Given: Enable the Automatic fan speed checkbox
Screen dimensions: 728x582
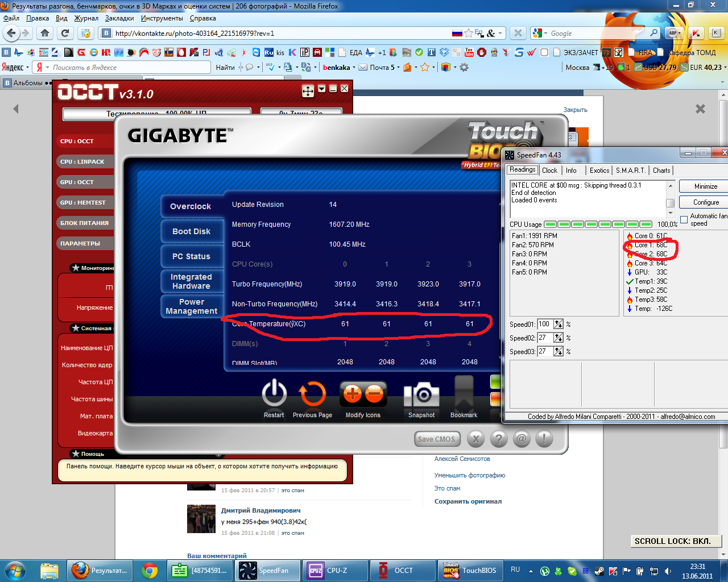Looking at the screenshot, I should click(x=684, y=220).
